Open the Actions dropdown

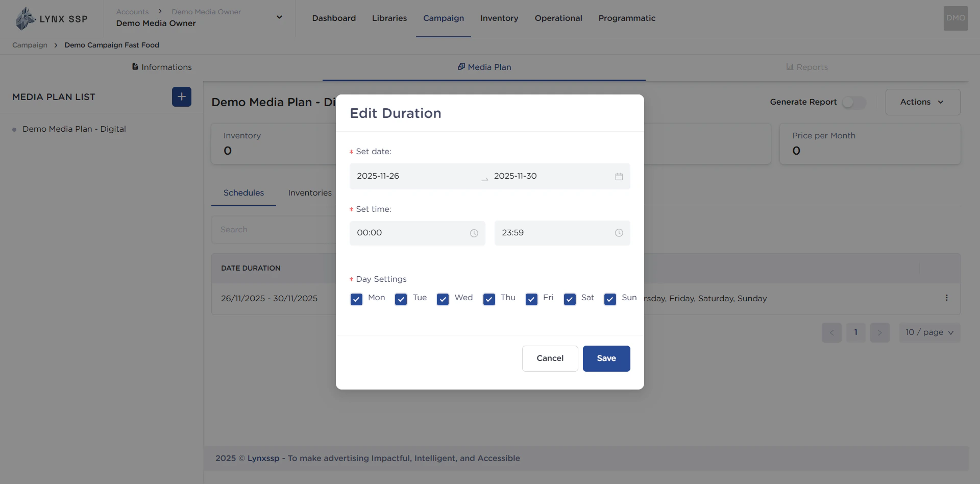pos(922,102)
